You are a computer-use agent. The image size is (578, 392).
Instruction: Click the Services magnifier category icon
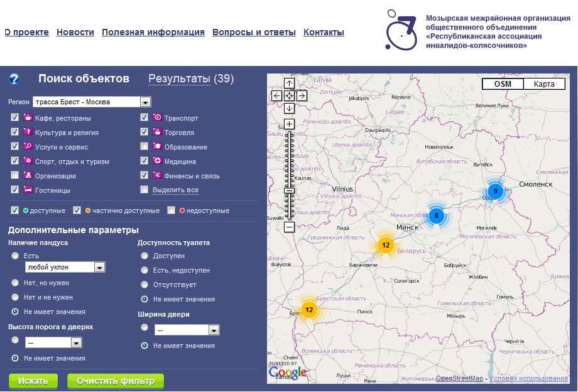[x=28, y=146]
